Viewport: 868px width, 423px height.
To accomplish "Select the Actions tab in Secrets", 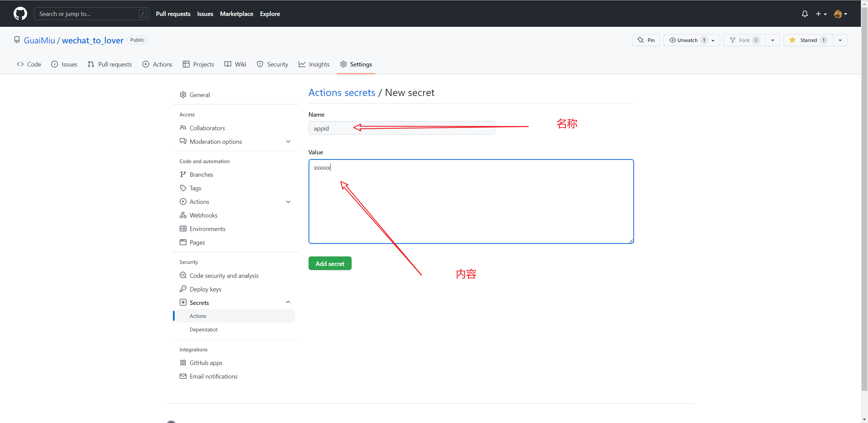I will click(198, 315).
